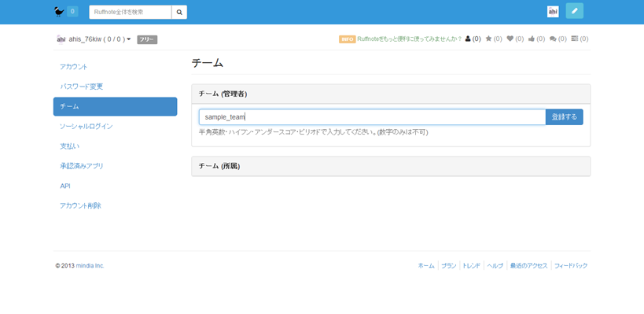
Task: Click the ahi avatar in header
Action: click(553, 12)
